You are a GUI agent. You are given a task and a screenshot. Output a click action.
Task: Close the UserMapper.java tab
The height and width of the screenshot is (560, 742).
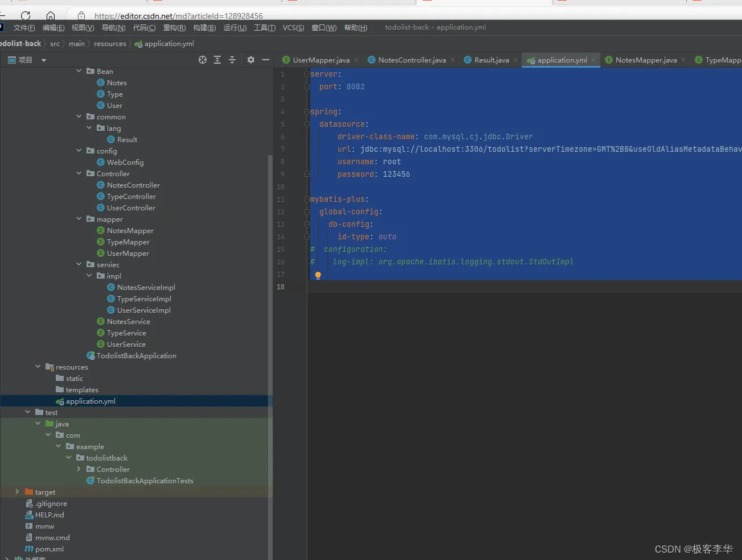(356, 60)
